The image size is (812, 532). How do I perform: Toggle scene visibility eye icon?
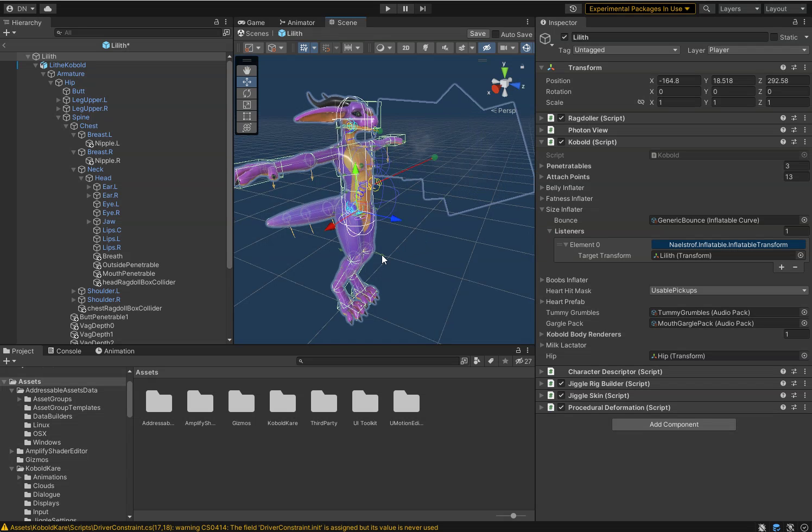tap(487, 48)
